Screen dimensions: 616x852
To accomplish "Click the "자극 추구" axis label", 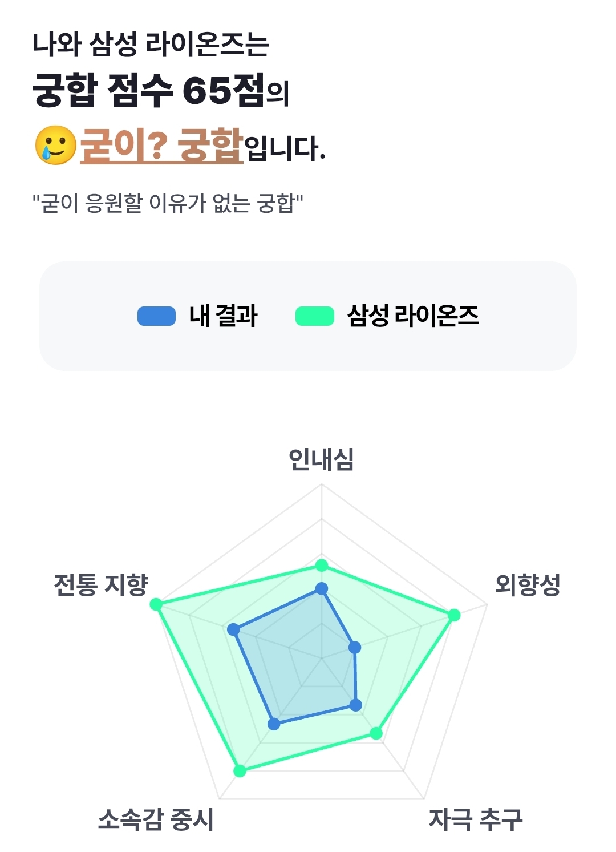I will (476, 820).
